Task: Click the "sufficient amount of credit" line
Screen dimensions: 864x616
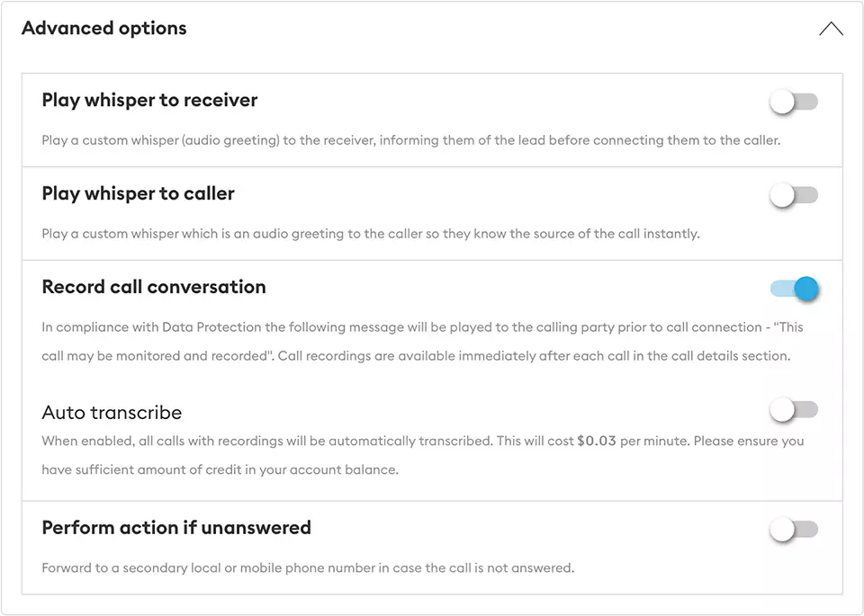Action: pyautogui.click(x=220, y=469)
